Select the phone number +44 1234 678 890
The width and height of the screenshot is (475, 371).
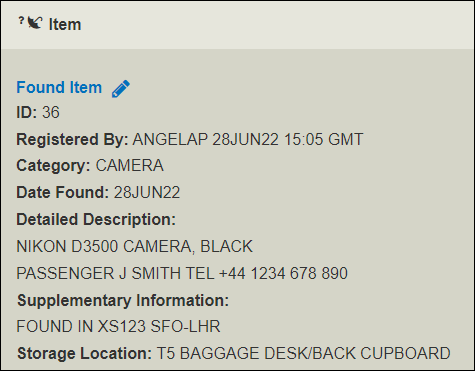click(x=283, y=273)
